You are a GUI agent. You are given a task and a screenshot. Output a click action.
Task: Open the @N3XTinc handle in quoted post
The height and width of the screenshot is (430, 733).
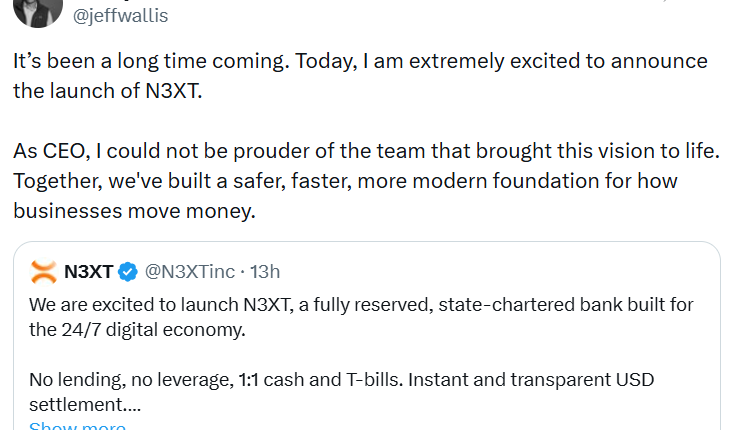[x=192, y=271]
